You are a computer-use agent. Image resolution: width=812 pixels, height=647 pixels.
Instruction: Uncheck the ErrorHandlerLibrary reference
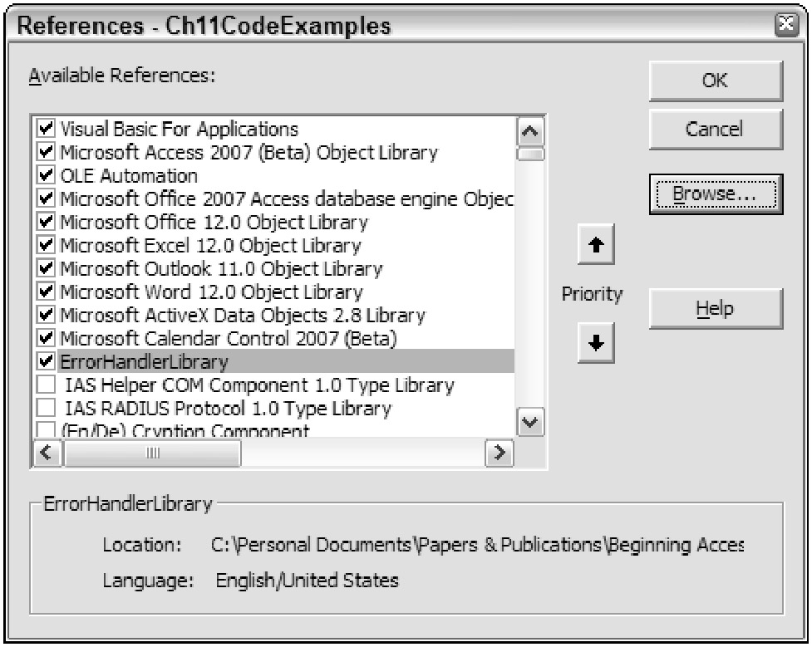(47, 362)
